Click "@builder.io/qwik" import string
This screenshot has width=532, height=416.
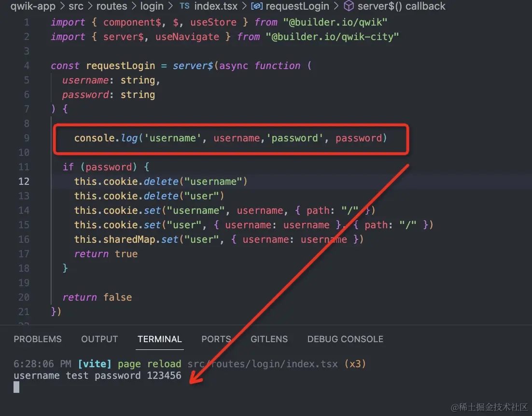pyautogui.click(x=335, y=22)
